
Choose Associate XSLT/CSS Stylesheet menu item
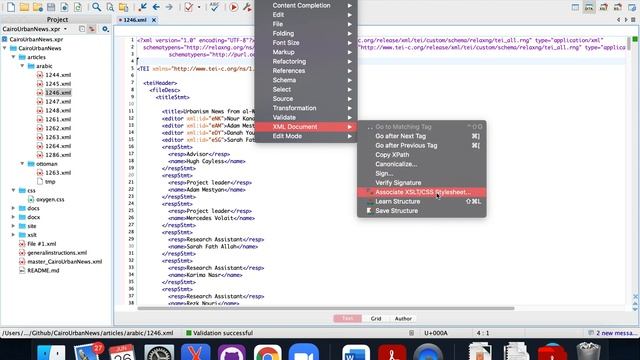tap(422, 192)
